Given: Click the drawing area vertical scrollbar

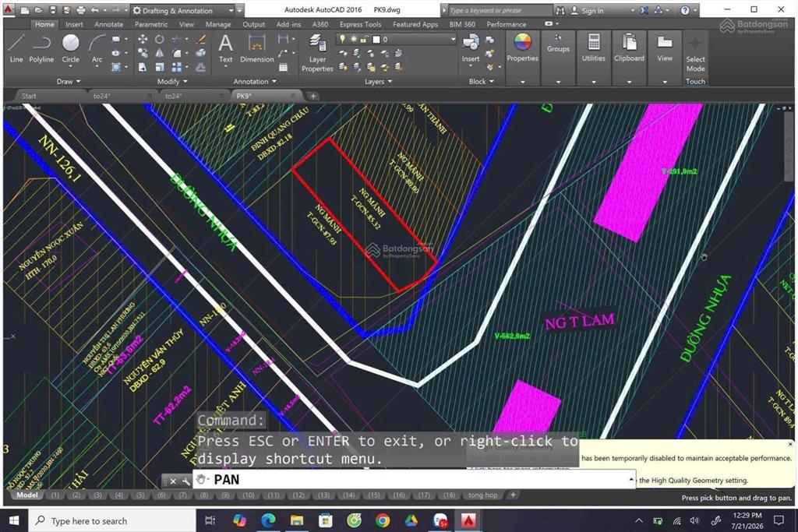Looking at the screenshot, I should [x=789, y=147].
